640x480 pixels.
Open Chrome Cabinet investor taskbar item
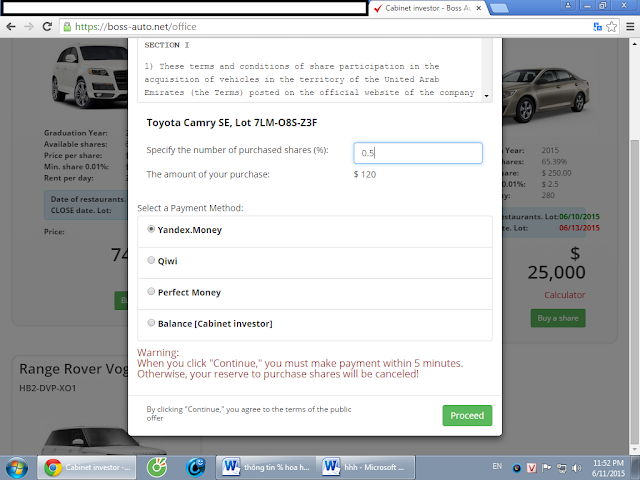(87, 468)
